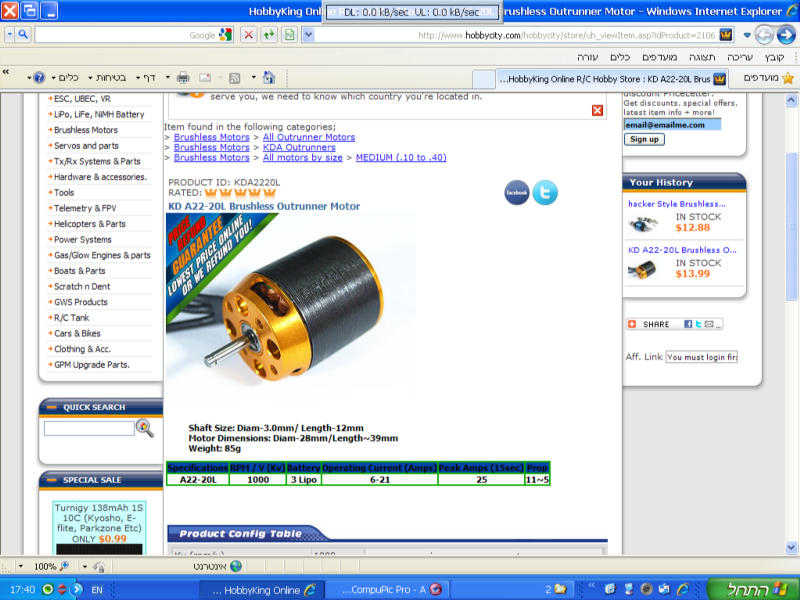
Task: Click the compatibility view page icon
Action: pos(289,35)
